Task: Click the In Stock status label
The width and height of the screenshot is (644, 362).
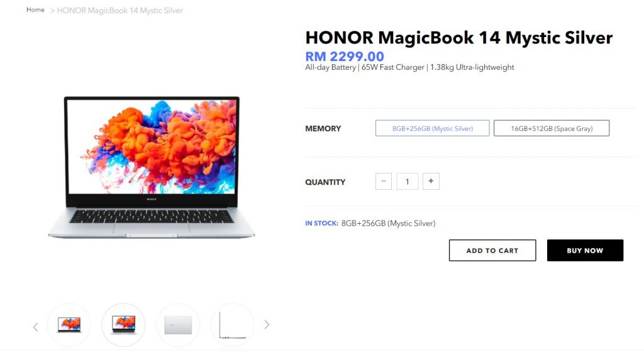Action: pos(321,223)
